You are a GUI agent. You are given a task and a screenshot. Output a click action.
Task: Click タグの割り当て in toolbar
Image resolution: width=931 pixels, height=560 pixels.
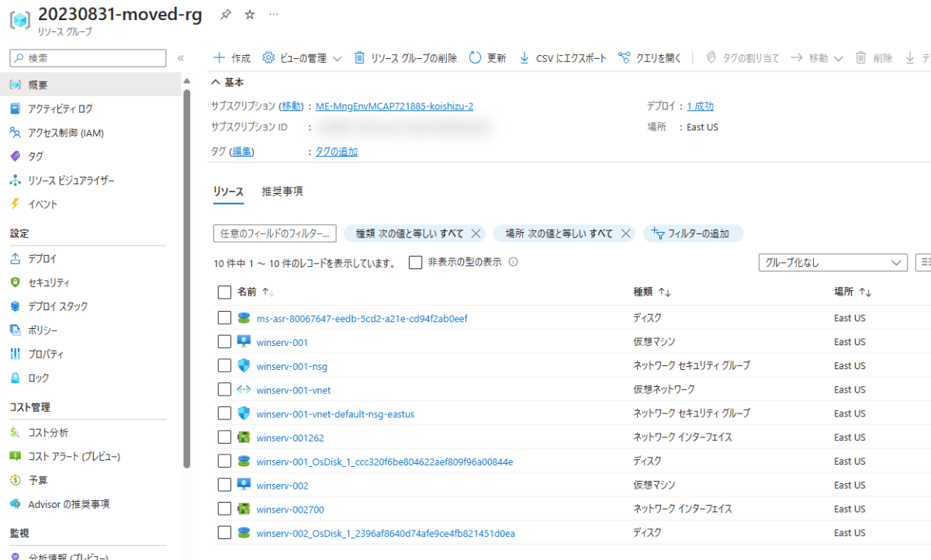tap(743, 58)
